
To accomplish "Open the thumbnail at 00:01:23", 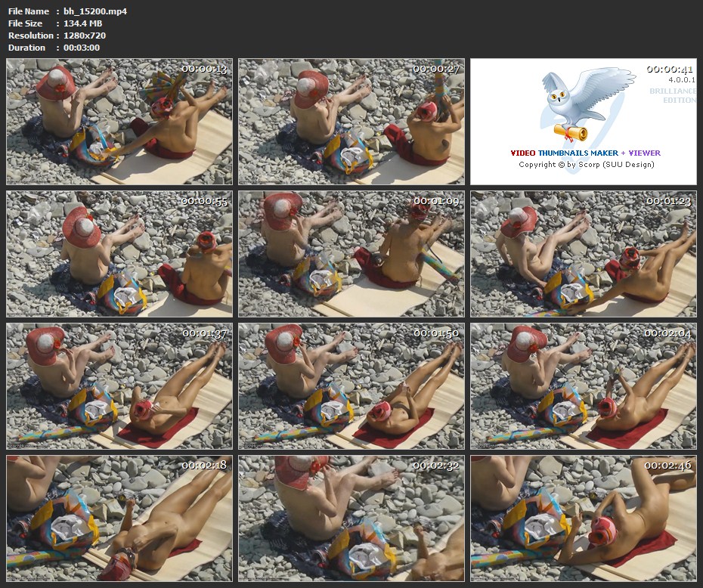I will (x=584, y=254).
